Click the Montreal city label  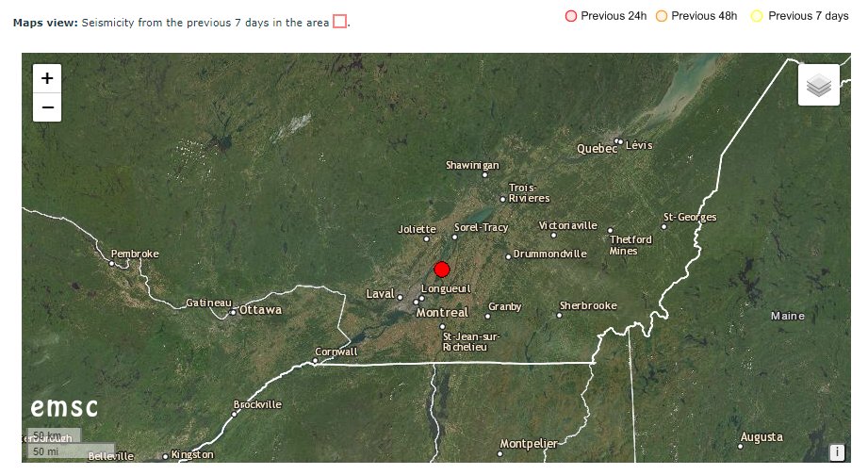[442, 313]
